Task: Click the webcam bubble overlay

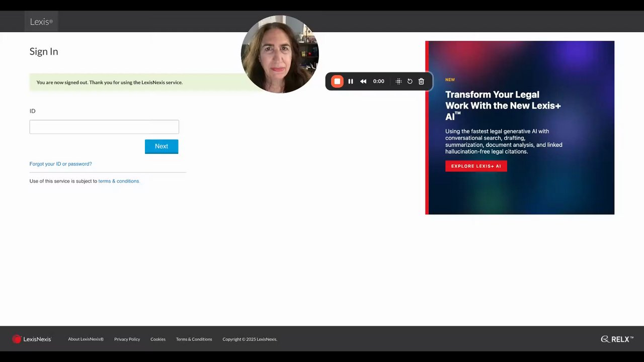Action: [280, 54]
